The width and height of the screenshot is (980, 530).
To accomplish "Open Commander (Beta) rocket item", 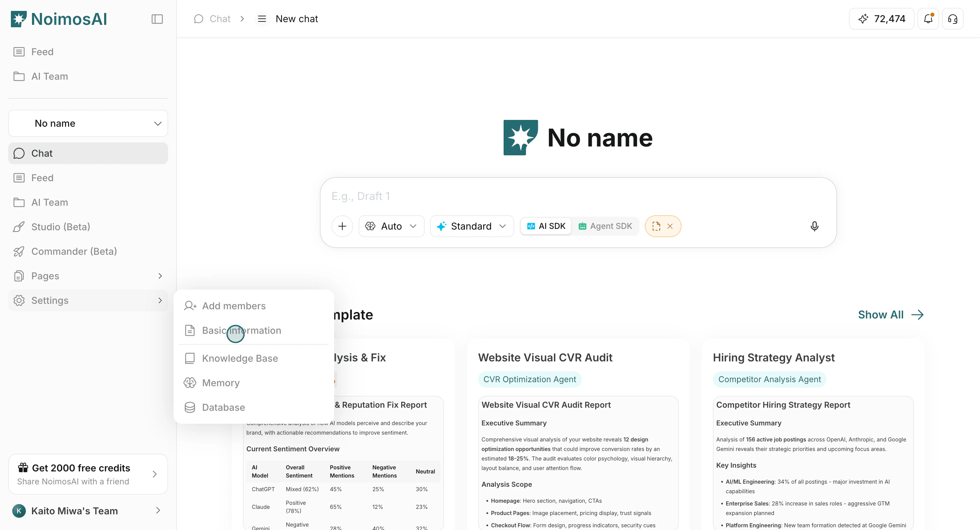I will coord(74,251).
